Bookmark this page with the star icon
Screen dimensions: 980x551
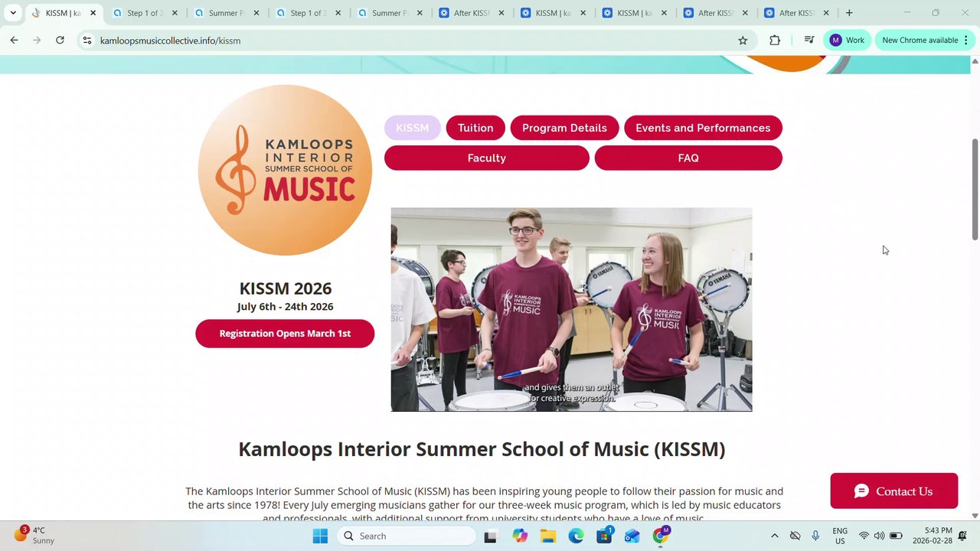(743, 41)
